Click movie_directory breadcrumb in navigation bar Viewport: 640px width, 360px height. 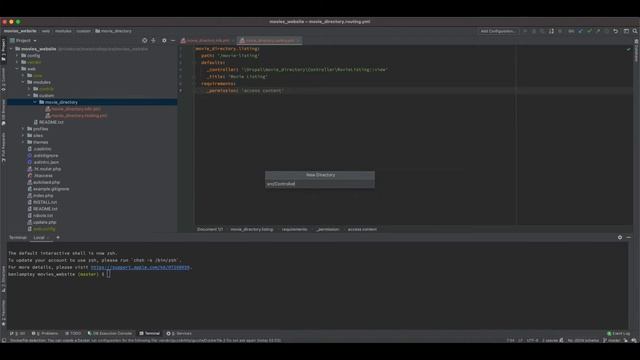(x=113, y=31)
